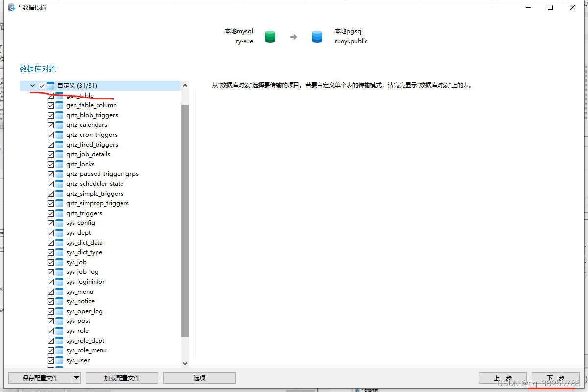Toggle the sys_role_dept checkbox
Screen dimensions: 588x392
click(x=50, y=341)
